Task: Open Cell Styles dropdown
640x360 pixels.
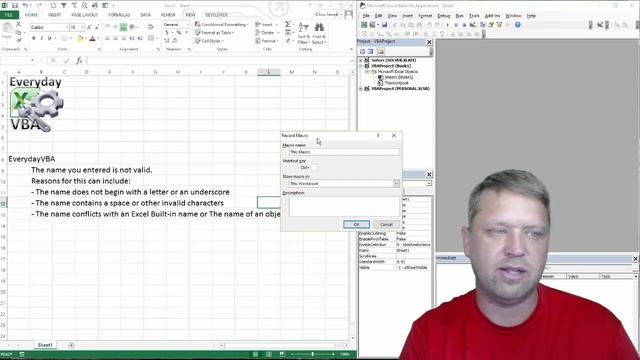Action: pos(209,41)
